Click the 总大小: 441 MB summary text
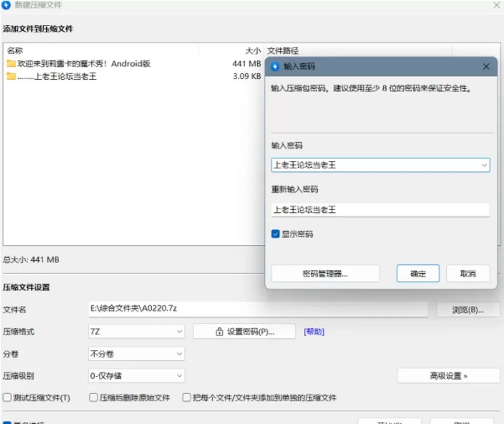The height and width of the screenshot is (424, 504). [x=31, y=260]
